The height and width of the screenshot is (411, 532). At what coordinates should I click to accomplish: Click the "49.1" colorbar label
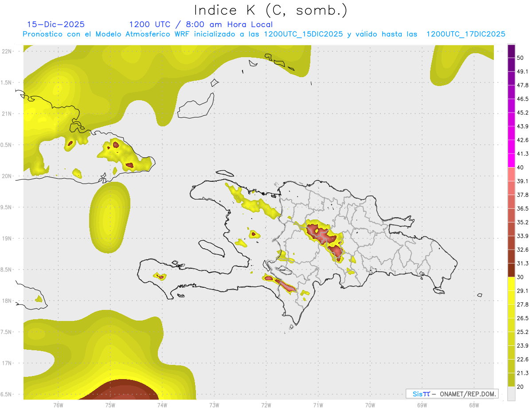523,71
